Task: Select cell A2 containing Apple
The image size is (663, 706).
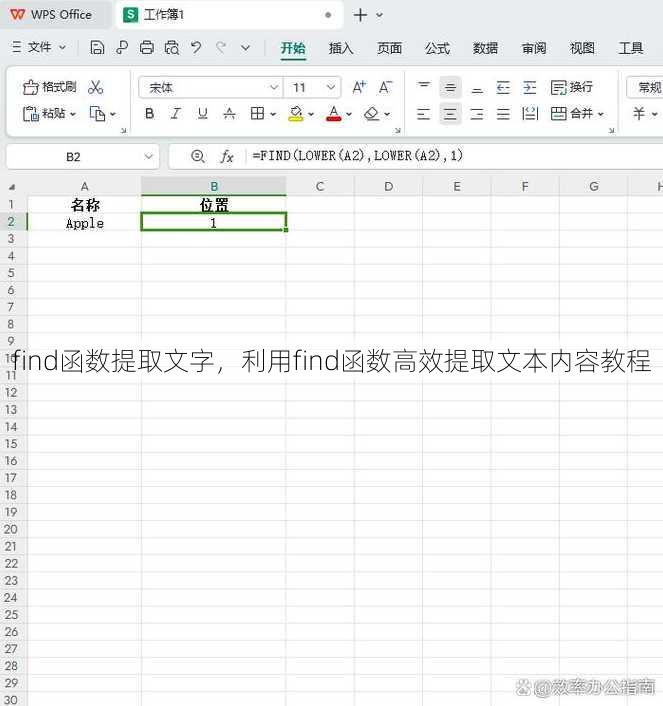Action: tap(84, 222)
